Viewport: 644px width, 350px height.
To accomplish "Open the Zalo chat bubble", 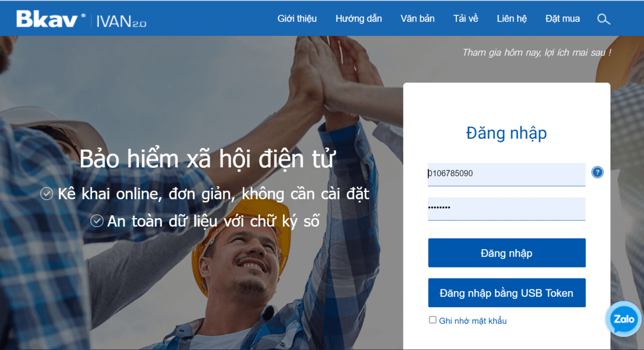I will pos(624,319).
